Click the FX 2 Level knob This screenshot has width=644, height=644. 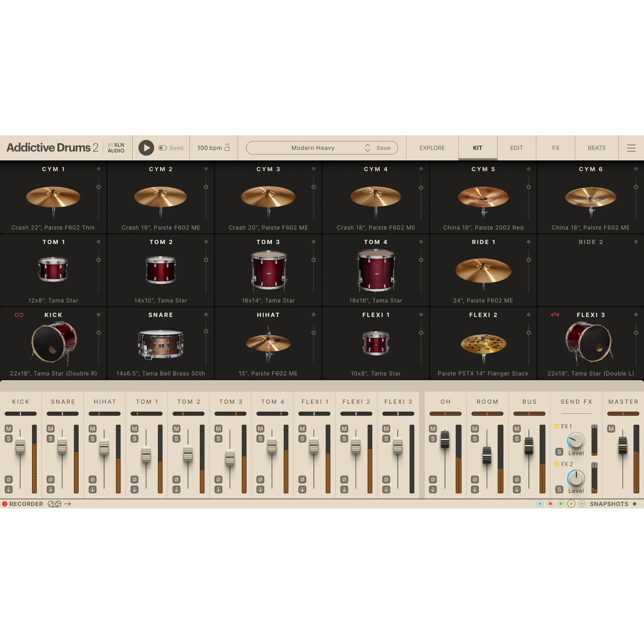[x=576, y=478]
